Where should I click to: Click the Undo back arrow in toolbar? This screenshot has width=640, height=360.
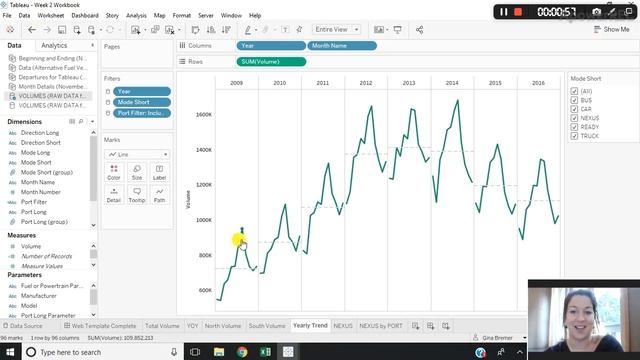click(31, 30)
